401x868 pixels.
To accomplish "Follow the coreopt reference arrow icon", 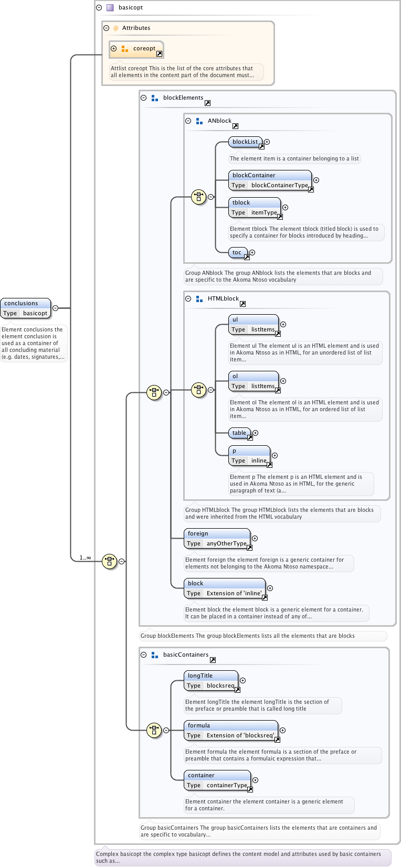I will [160, 53].
